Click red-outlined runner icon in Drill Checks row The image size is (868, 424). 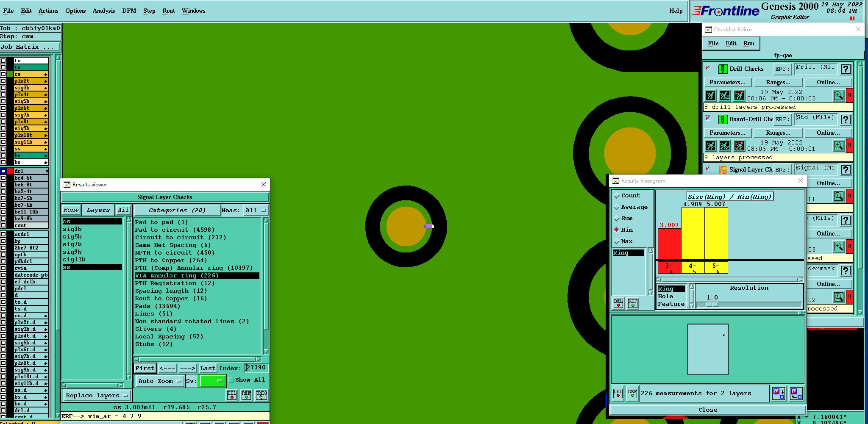click(x=739, y=95)
